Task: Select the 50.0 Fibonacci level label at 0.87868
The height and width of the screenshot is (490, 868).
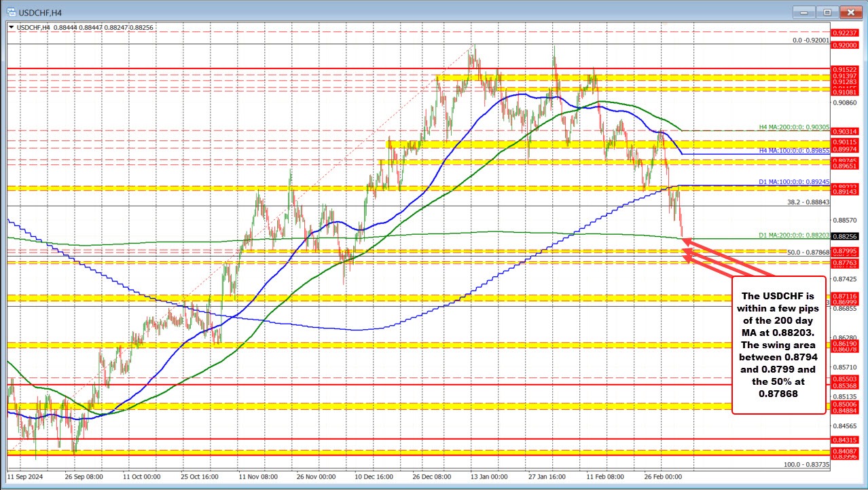Action: tap(808, 252)
